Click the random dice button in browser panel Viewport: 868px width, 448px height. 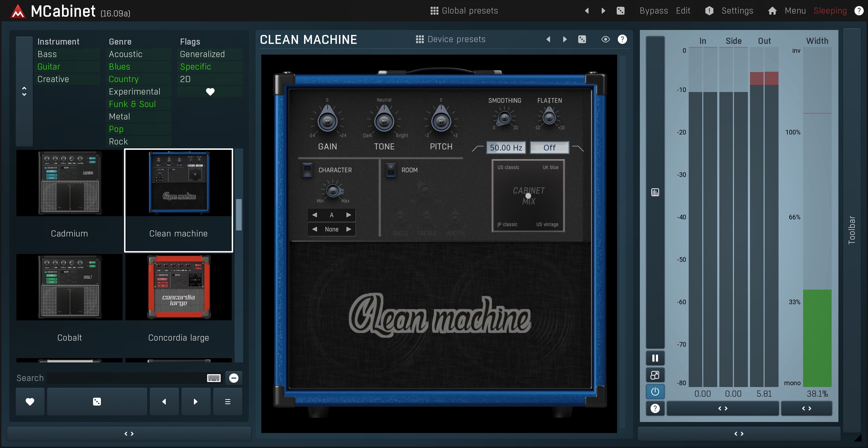pos(97,402)
